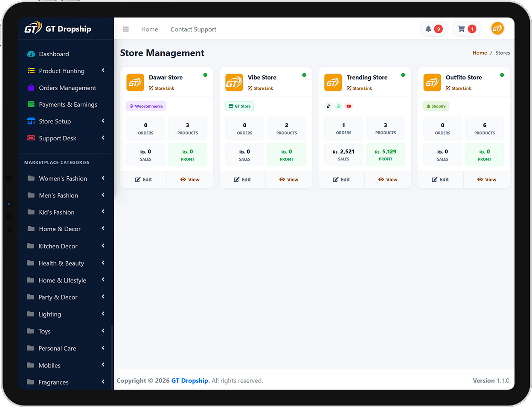Click Dawar Store green status dot
The width and height of the screenshot is (532, 408).
[x=205, y=75]
